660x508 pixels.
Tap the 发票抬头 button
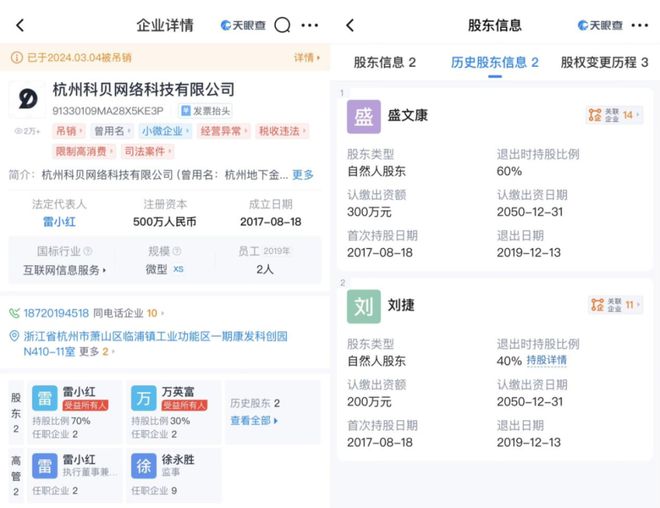[205, 111]
